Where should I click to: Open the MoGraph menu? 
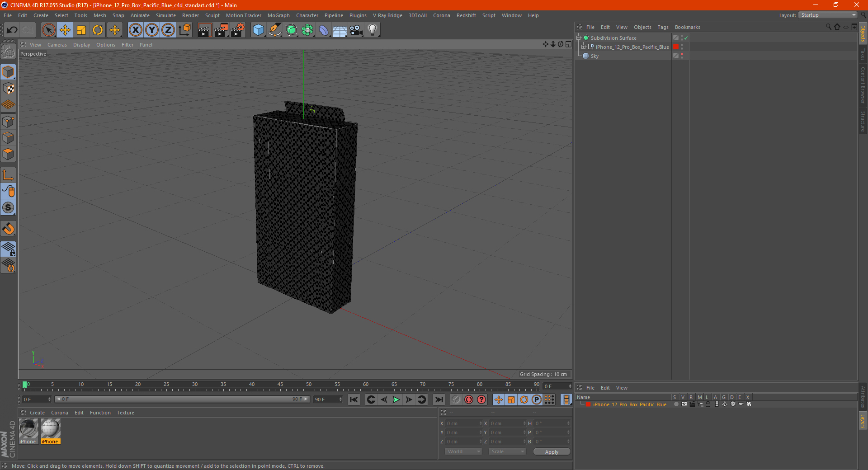278,15
